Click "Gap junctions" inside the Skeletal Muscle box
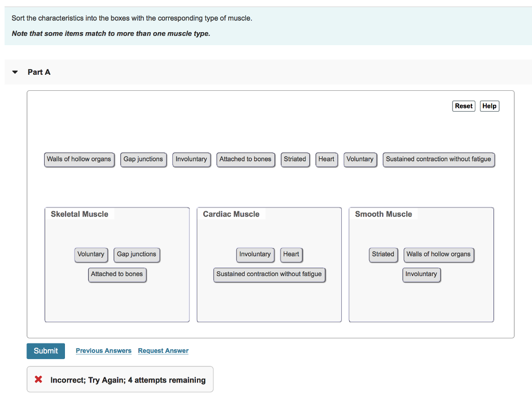The image size is (532, 411). 137,255
